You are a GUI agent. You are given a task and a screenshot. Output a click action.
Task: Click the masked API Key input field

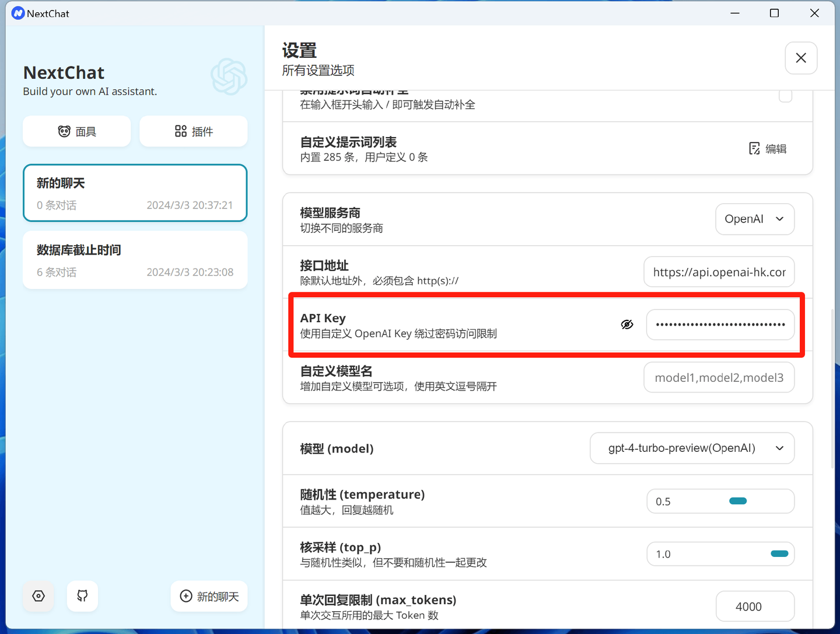click(720, 324)
